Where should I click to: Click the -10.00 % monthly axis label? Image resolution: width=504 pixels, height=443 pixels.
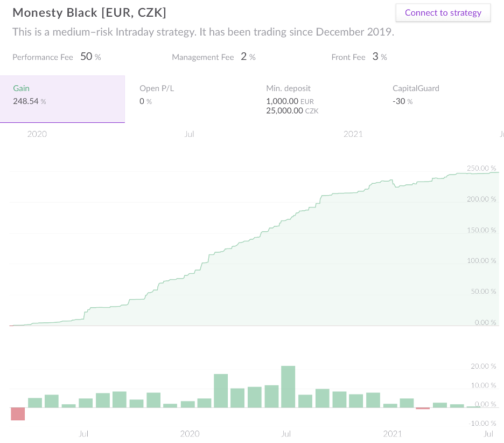pyautogui.click(x=482, y=424)
